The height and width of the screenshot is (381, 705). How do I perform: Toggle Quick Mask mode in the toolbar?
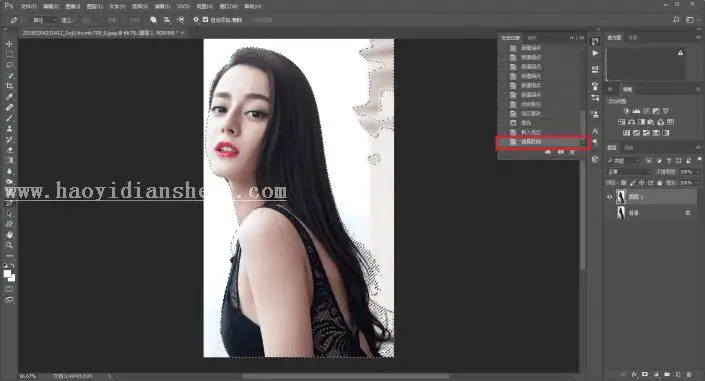9,289
